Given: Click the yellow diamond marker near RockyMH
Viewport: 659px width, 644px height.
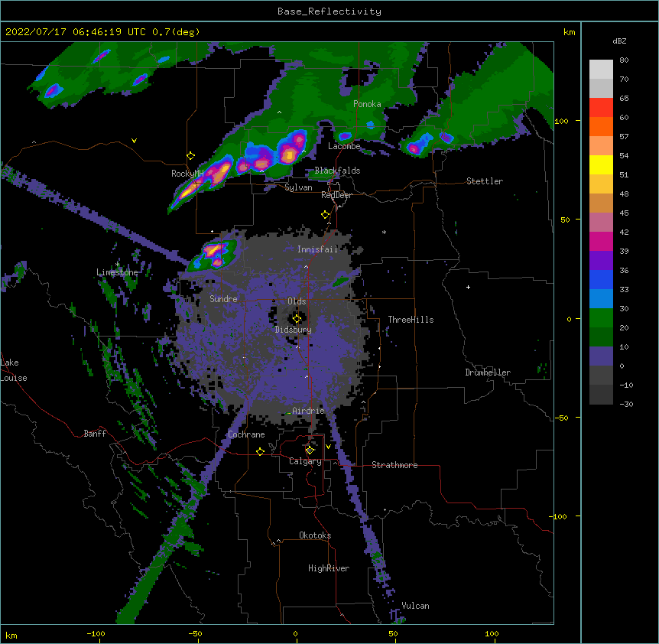Looking at the screenshot, I should coord(191,156).
